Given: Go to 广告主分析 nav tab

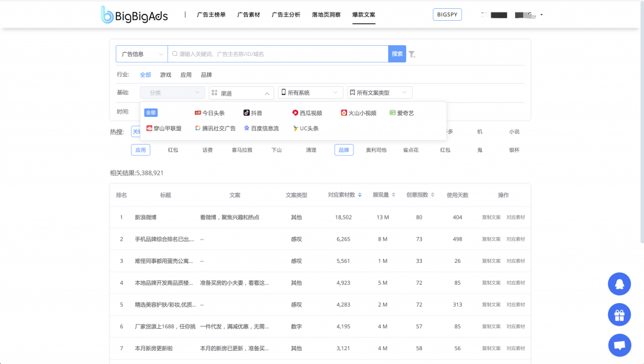Looking at the screenshot, I should [286, 14].
